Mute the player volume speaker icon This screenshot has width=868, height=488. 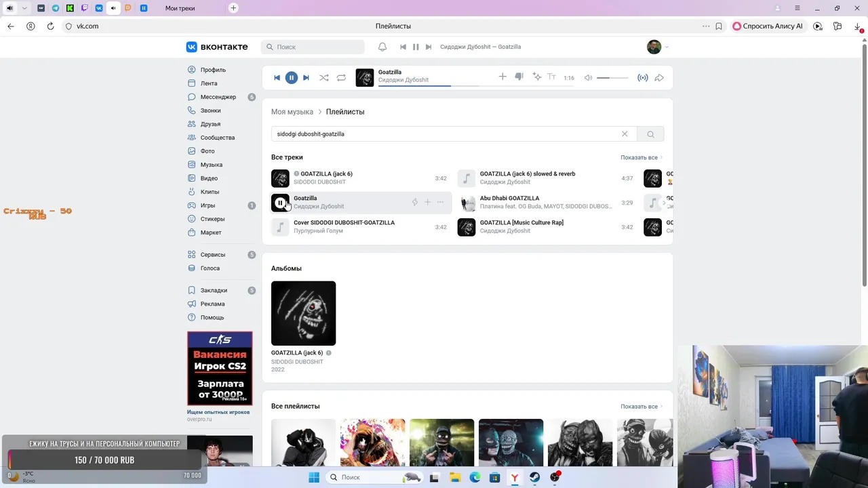click(588, 78)
